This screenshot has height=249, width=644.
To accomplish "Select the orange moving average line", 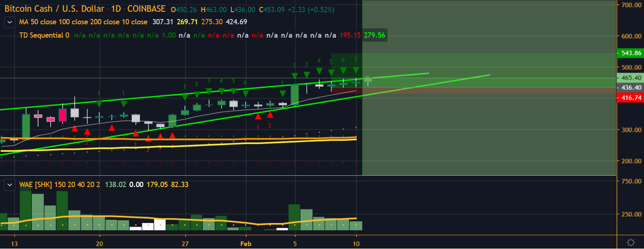I will point(178,139).
